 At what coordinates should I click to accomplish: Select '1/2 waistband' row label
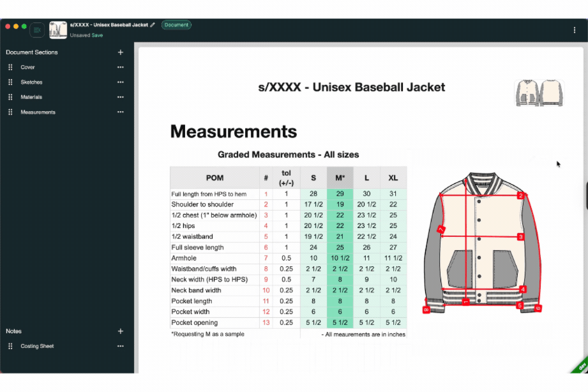pos(192,237)
